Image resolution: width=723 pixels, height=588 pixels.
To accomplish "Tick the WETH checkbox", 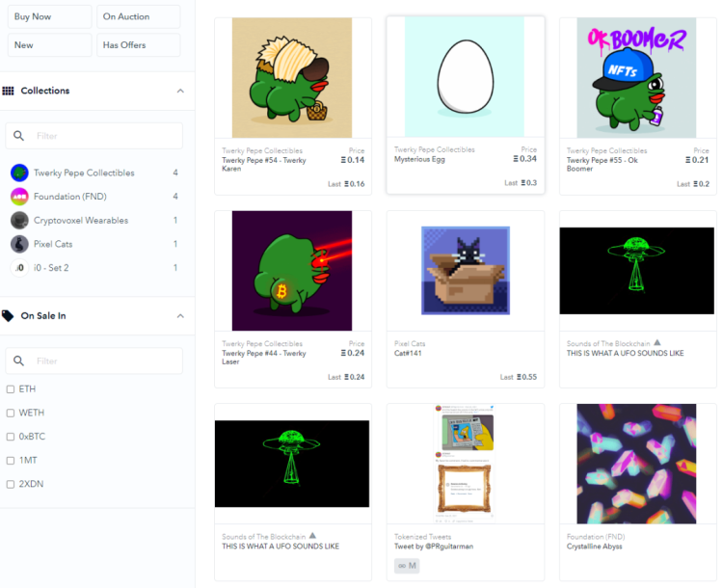I will 11,413.
